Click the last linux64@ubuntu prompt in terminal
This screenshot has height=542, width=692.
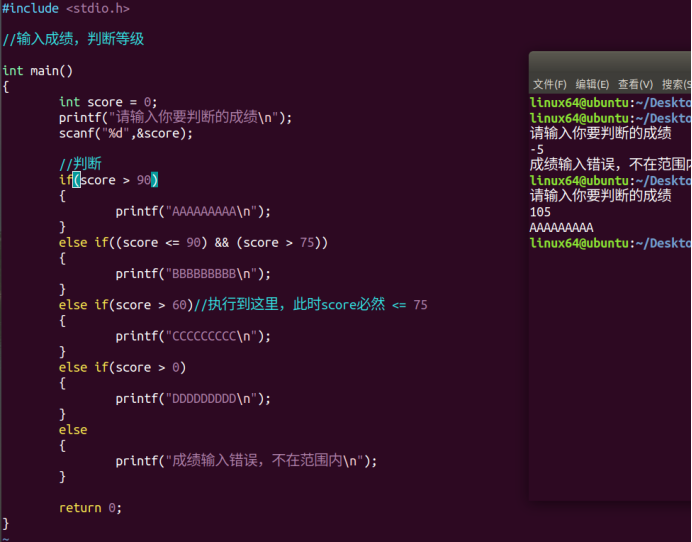[x=610, y=243]
